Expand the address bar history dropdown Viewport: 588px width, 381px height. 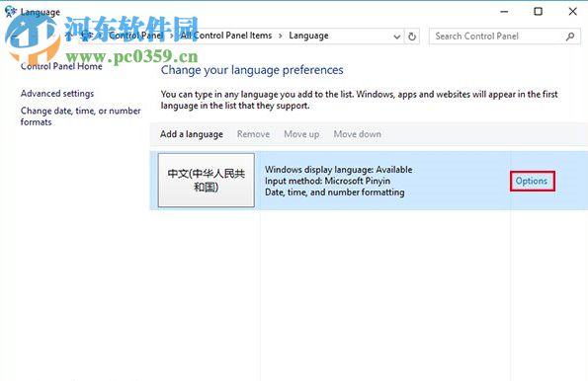pos(396,37)
